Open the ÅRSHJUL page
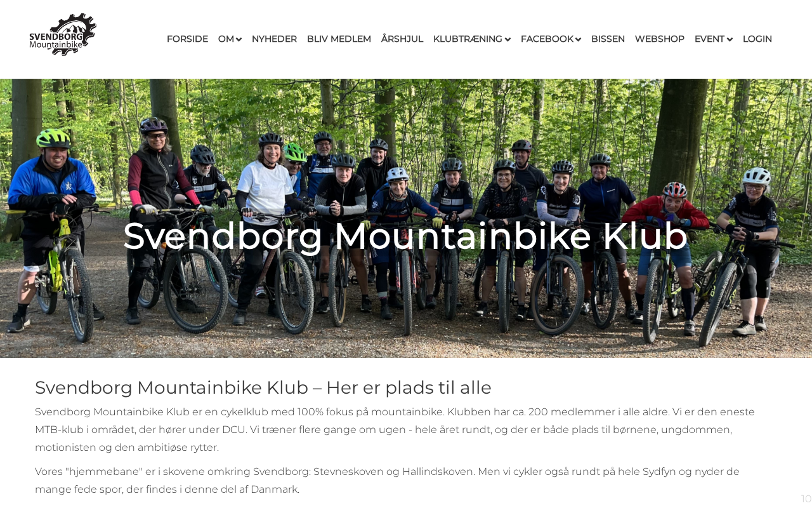 [402, 39]
